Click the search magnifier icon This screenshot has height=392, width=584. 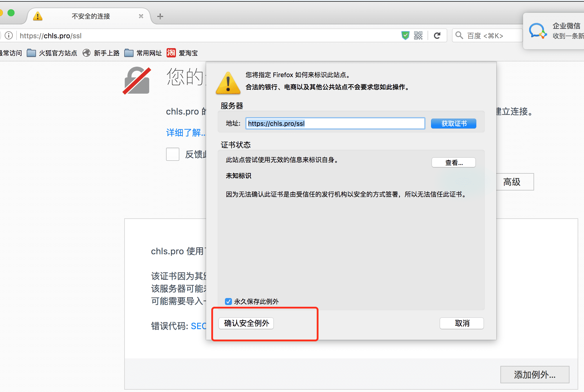click(x=459, y=35)
